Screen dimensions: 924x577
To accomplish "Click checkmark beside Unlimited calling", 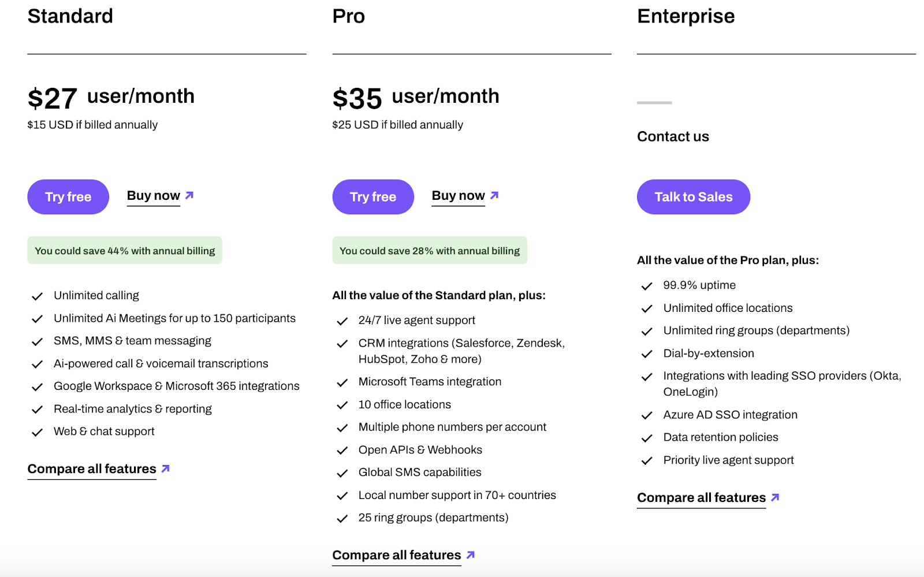I will (x=38, y=296).
